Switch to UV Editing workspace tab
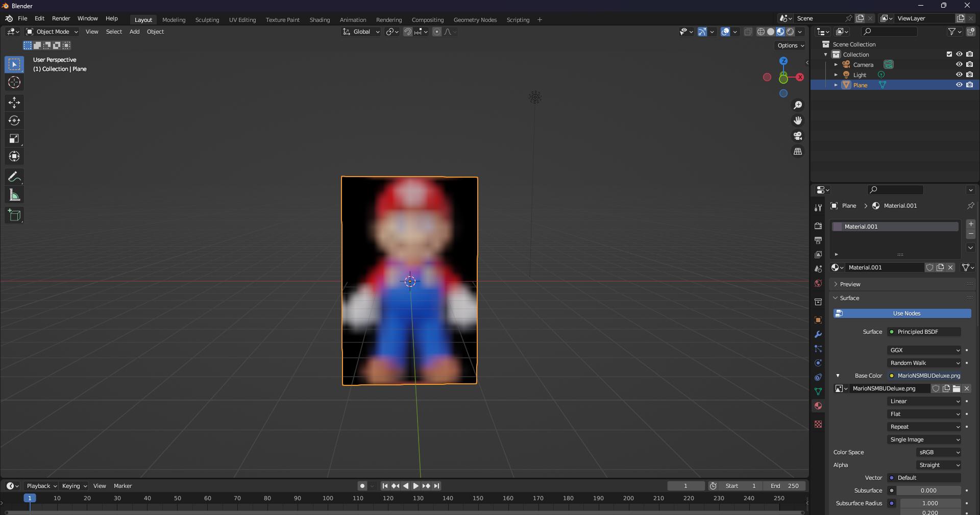The image size is (980, 515). (x=242, y=20)
